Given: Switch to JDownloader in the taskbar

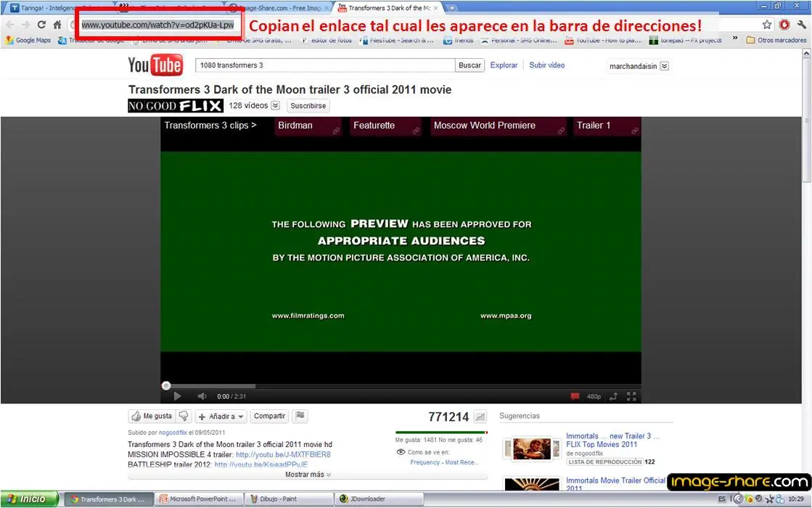Looking at the screenshot, I should pyautogui.click(x=380, y=499).
